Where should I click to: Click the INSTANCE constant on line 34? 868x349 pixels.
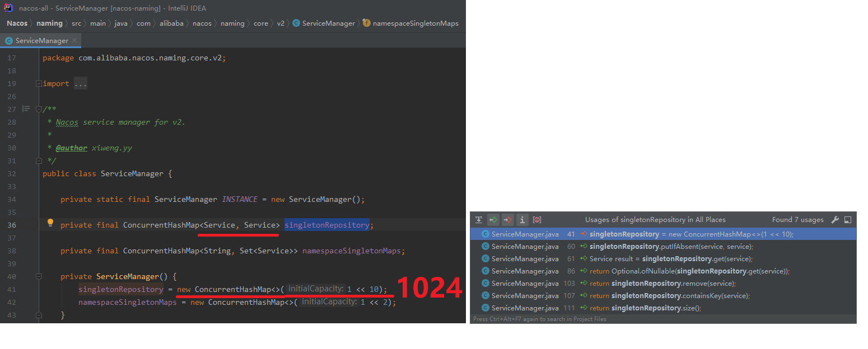coord(240,199)
